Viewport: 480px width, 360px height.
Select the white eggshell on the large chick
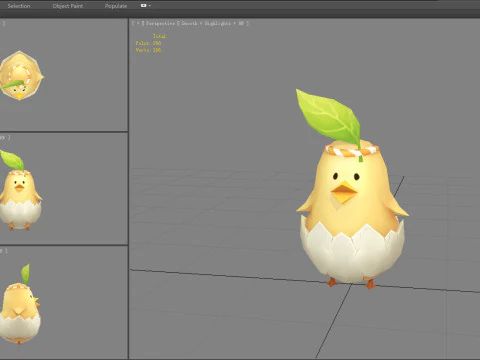[352, 253]
